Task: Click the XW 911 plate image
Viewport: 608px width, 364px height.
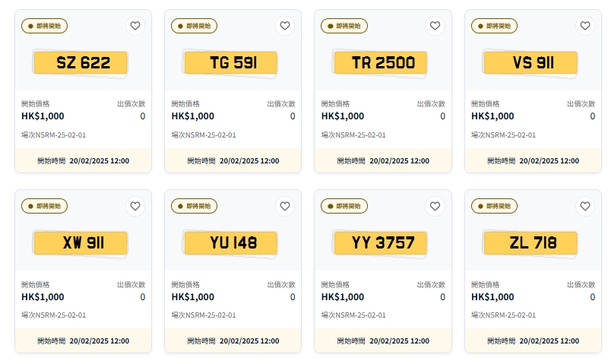Action: click(83, 242)
